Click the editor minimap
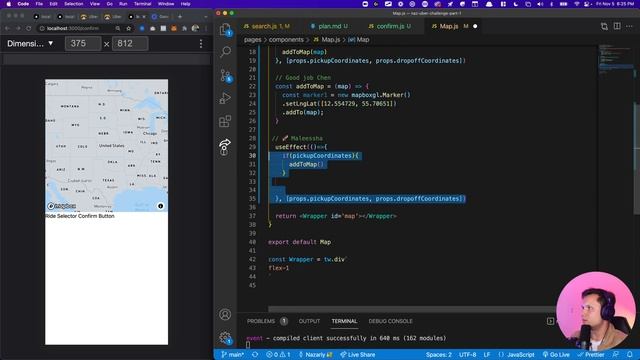This screenshot has width=640, height=360. click(616, 59)
